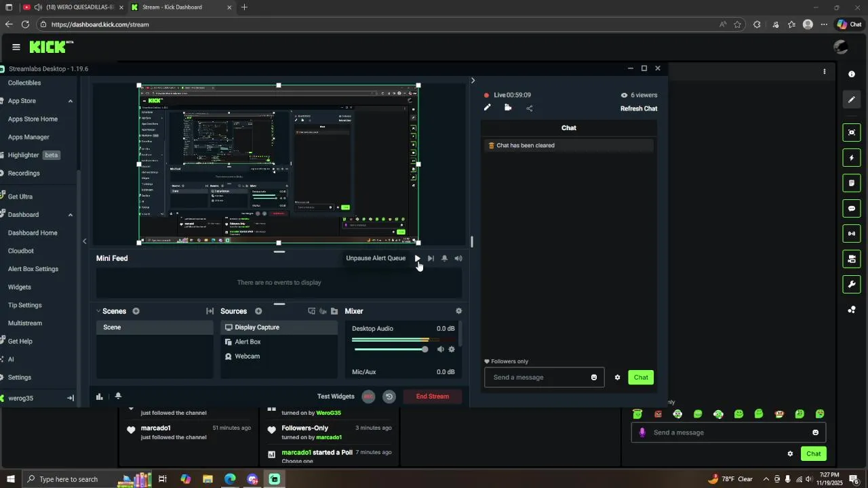Click the broadcast signal icon in Kick sidebar

852,234
